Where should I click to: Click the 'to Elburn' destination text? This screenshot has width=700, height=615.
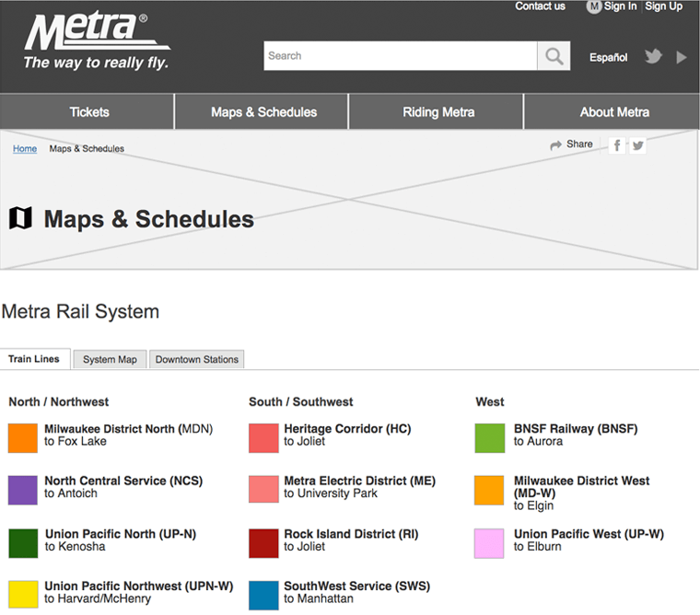tap(538, 546)
